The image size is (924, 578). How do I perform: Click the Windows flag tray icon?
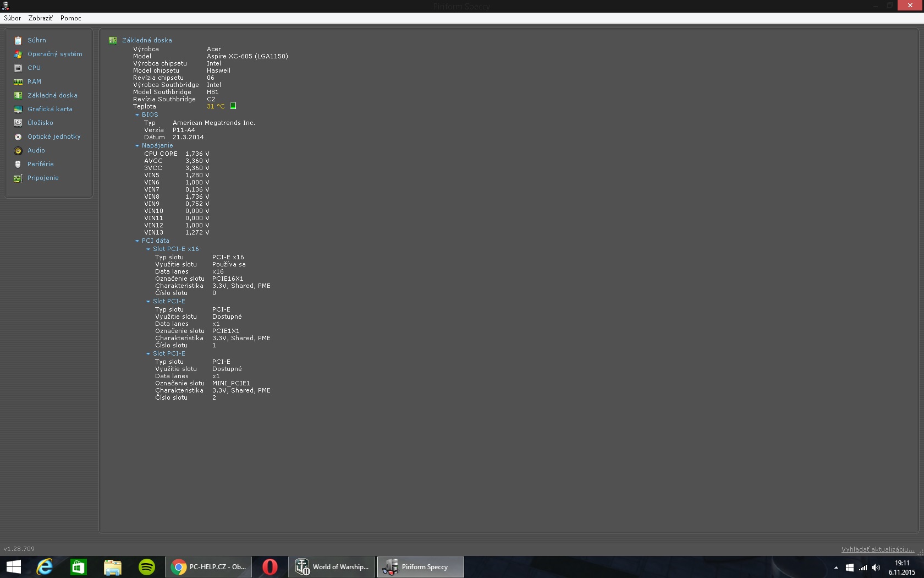click(850, 568)
